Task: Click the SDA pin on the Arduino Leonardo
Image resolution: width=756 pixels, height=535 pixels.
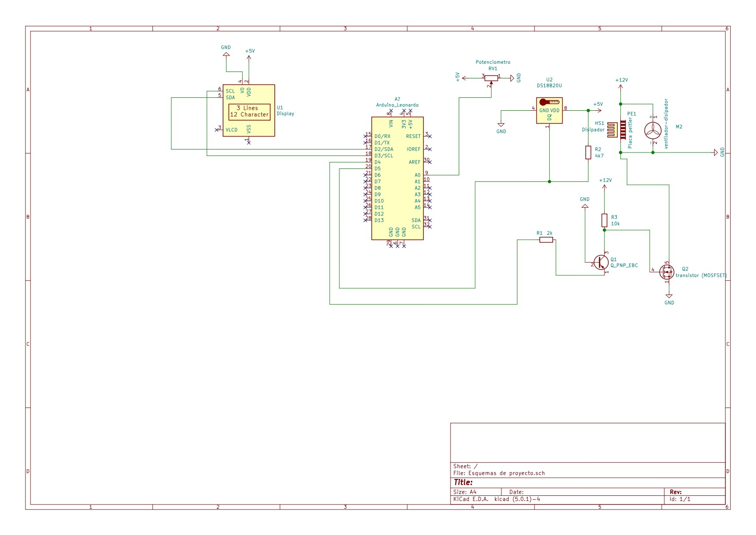Action: click(x=415, y=221)
